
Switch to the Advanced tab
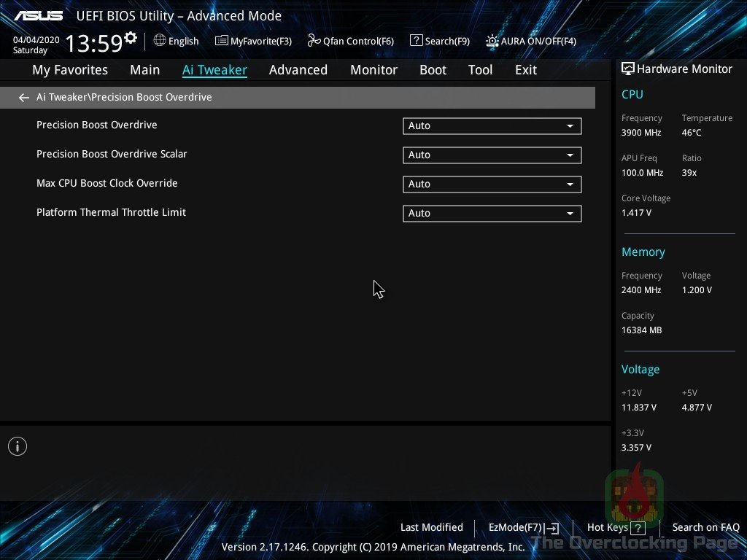(x=298, y=69)
